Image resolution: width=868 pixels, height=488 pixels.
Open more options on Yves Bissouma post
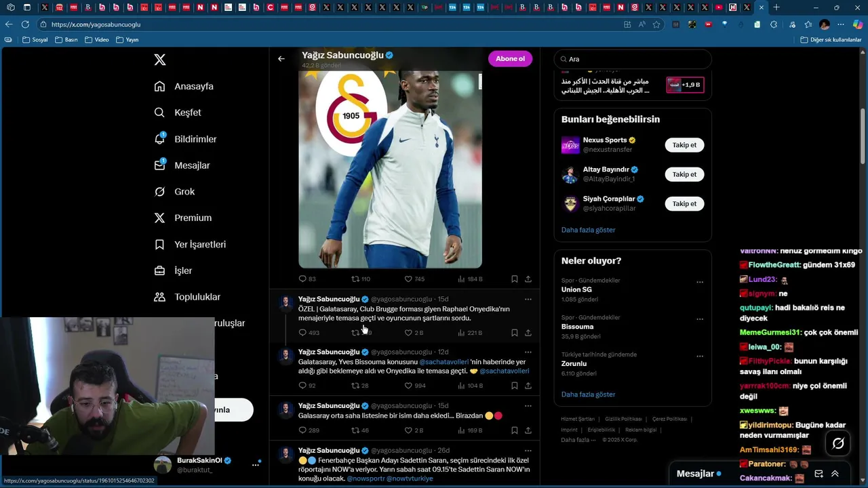click(528, 352)
